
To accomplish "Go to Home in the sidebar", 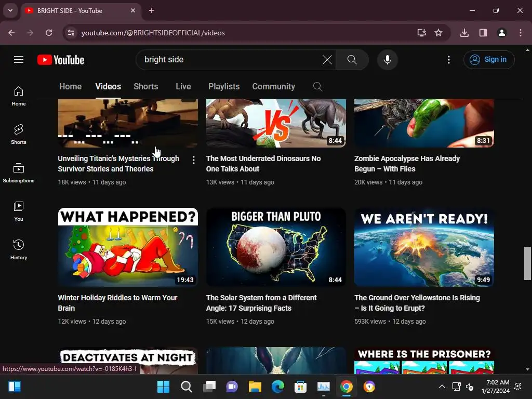I will [19, 96].
